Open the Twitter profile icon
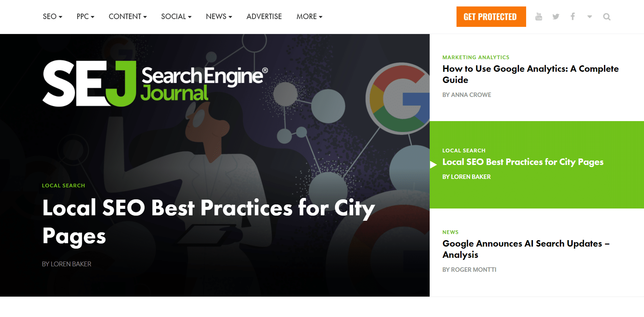The height and width of the screenshot is (317, 644). [x=556, y=17]
